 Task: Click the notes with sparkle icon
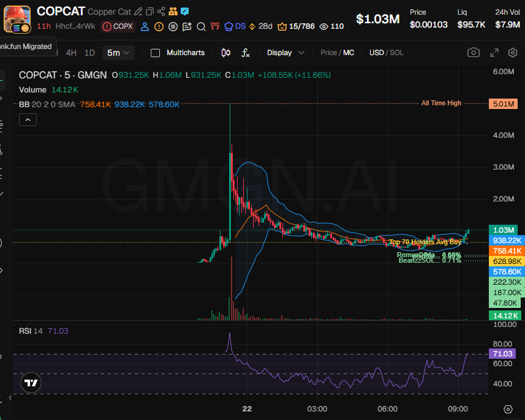(187, 26)
